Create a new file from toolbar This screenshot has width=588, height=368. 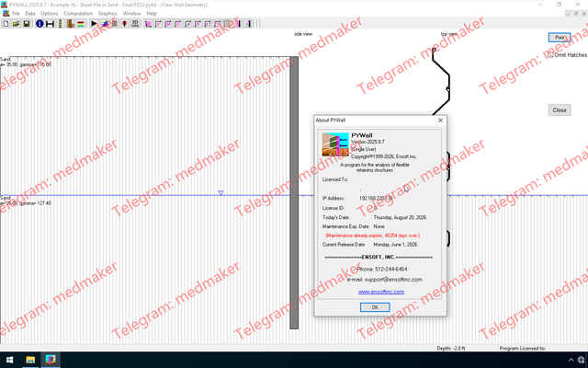click(6, 24)
